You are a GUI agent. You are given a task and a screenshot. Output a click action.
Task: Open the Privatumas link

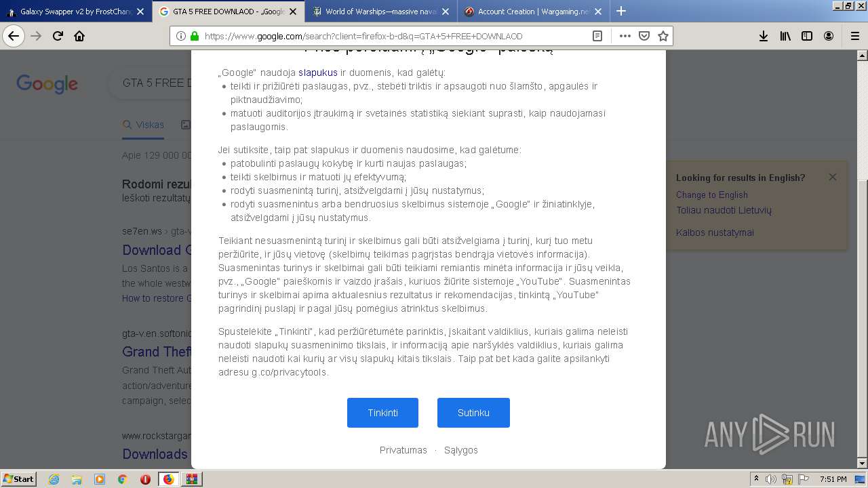point(403,450)
